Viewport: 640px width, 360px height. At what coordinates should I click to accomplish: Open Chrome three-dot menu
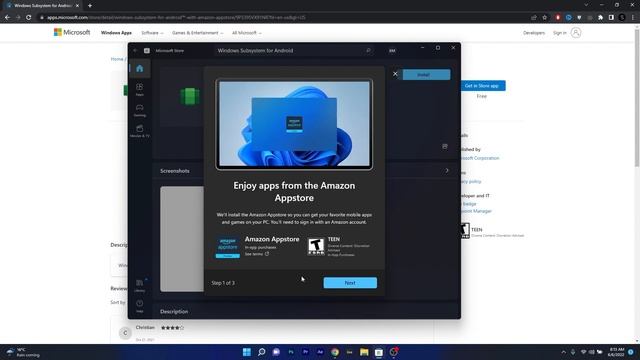[x=633, y=18]
